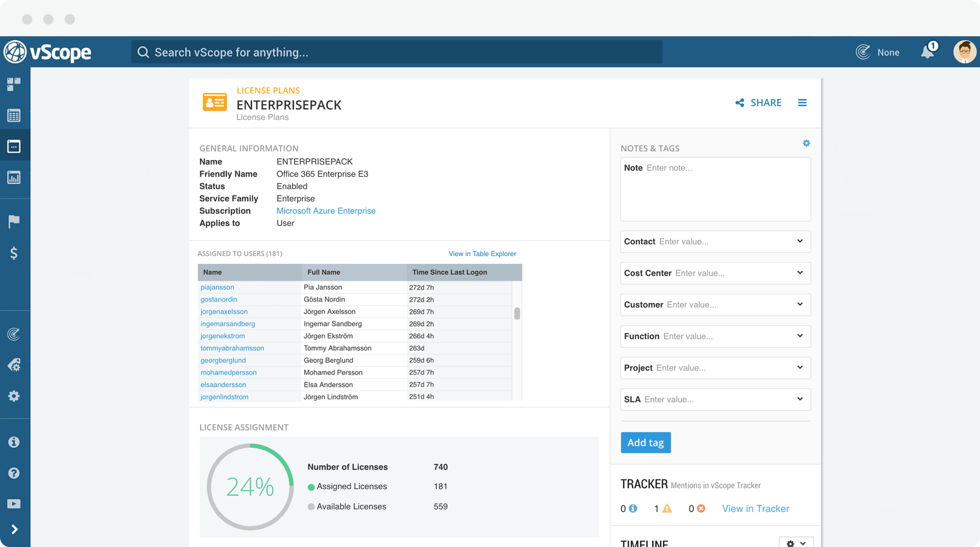Open View in Table Explorer link

(482, 254)
